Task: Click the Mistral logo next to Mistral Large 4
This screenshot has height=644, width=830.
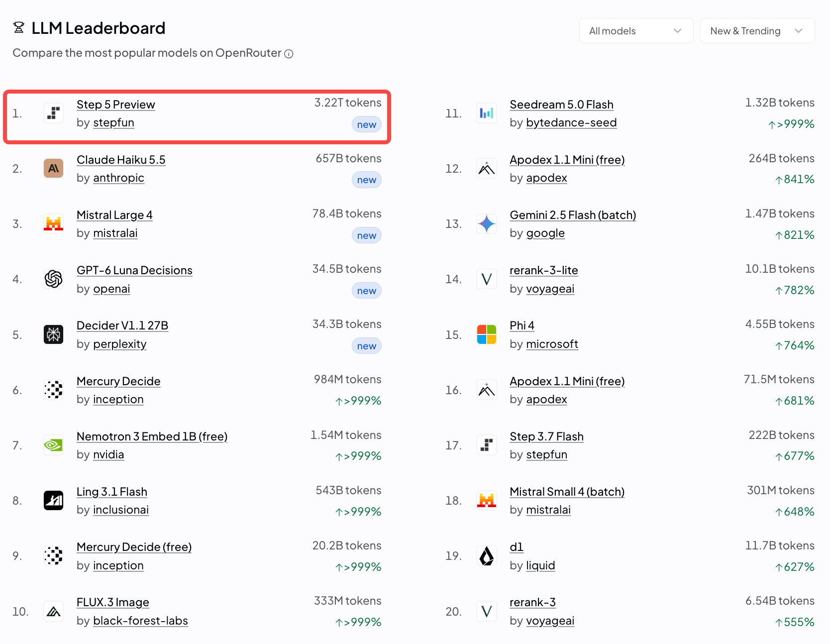Action: [x=53, y=224]
